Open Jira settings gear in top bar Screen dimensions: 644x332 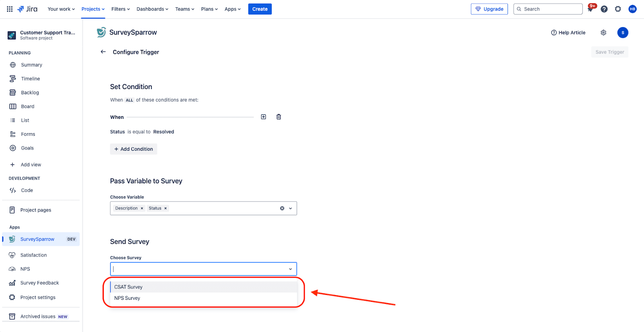(x=618, y=9)
